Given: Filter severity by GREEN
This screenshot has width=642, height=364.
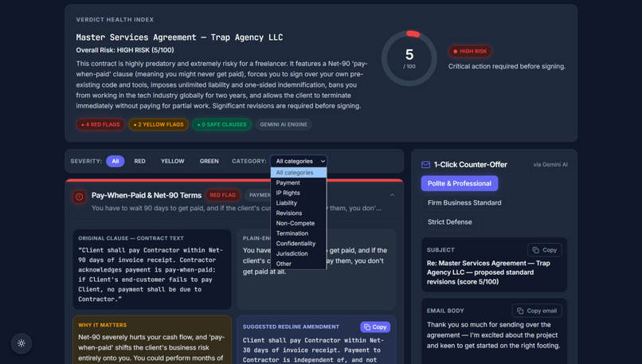Looking at the screenshot, I should click(209, 162).
